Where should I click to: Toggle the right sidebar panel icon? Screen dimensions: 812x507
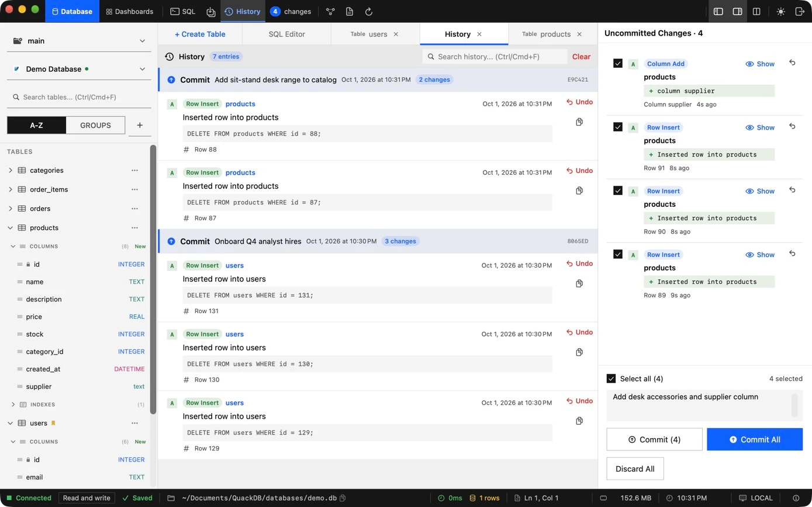tap(737, 12)
